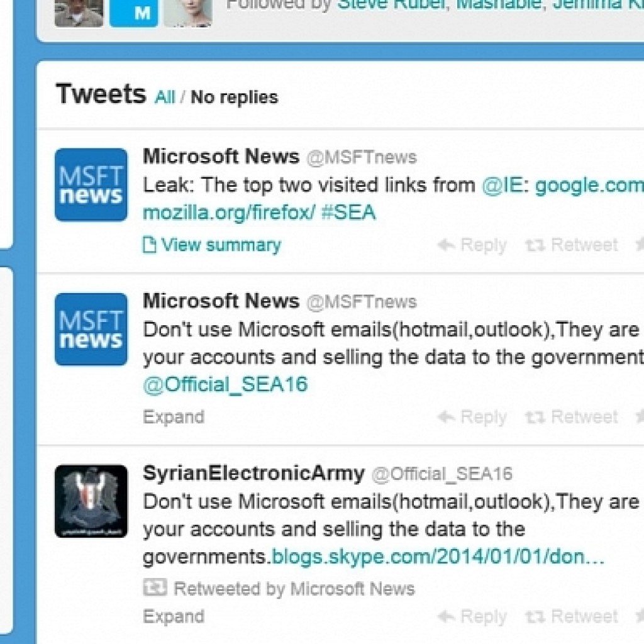644x644 pixels.
Task: Open the SyrianElectronicArmy eagle avatar
Action: [x=91, y=501]
